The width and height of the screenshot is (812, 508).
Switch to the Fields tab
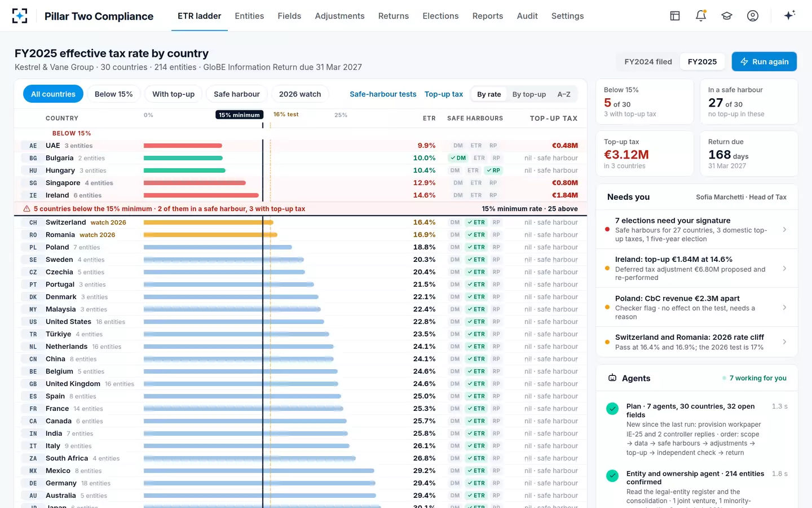coord(289,16)
